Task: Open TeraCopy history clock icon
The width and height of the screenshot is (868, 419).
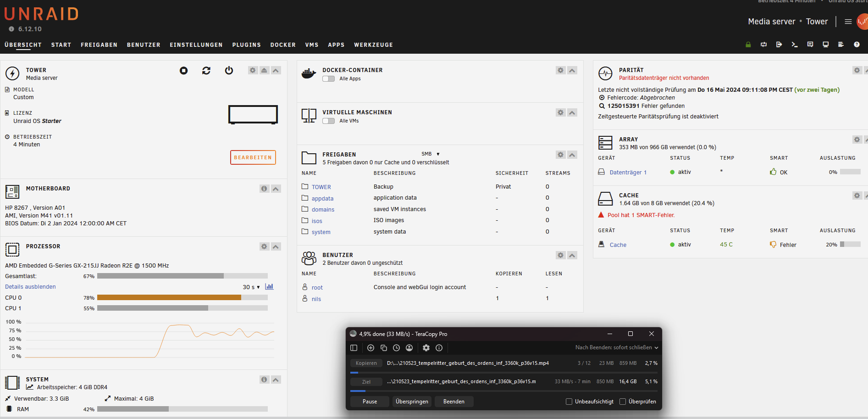Action: (397, 348)
